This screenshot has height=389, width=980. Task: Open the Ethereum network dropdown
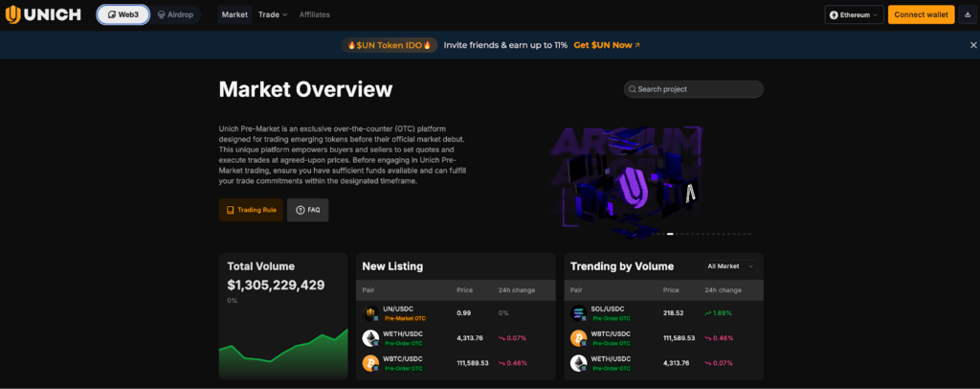pos(854,14)
